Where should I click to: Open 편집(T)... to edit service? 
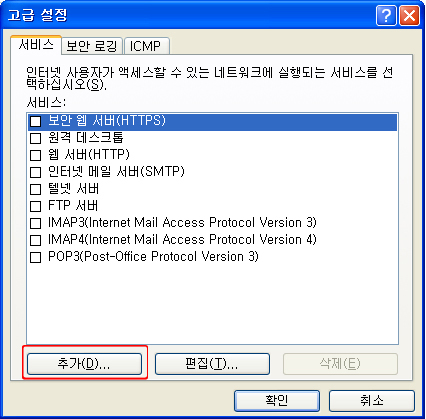tap(212, 364)
